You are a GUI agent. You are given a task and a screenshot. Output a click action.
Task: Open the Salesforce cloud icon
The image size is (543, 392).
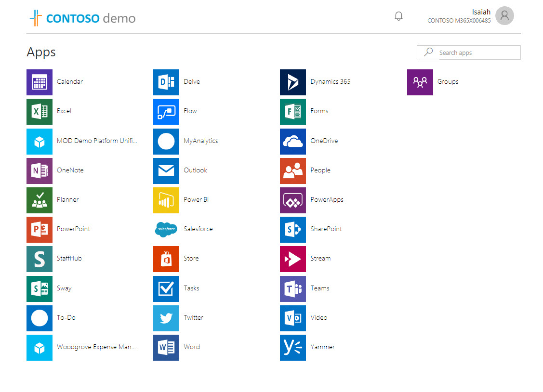click(x=166, y=230)
